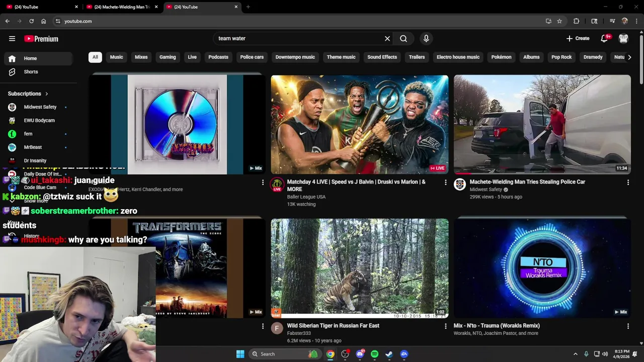Reload the page in Chrome
The image size is (644, 362).
tap(31, 21)
